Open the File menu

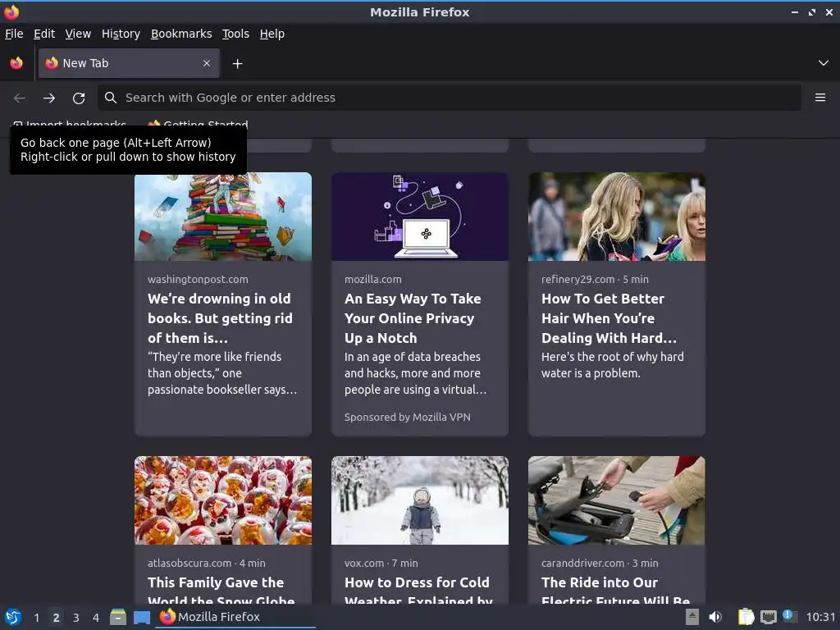coord(14,34)
